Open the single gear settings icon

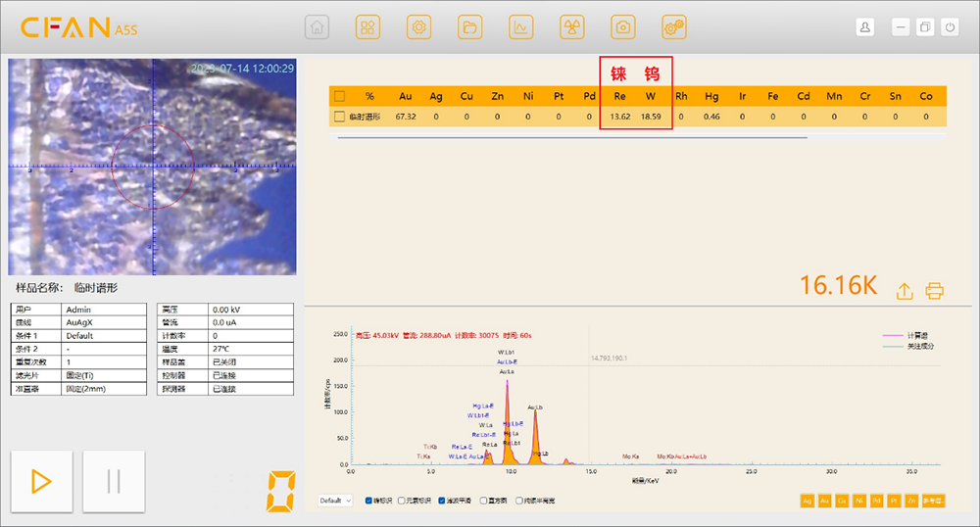point(418,27)
